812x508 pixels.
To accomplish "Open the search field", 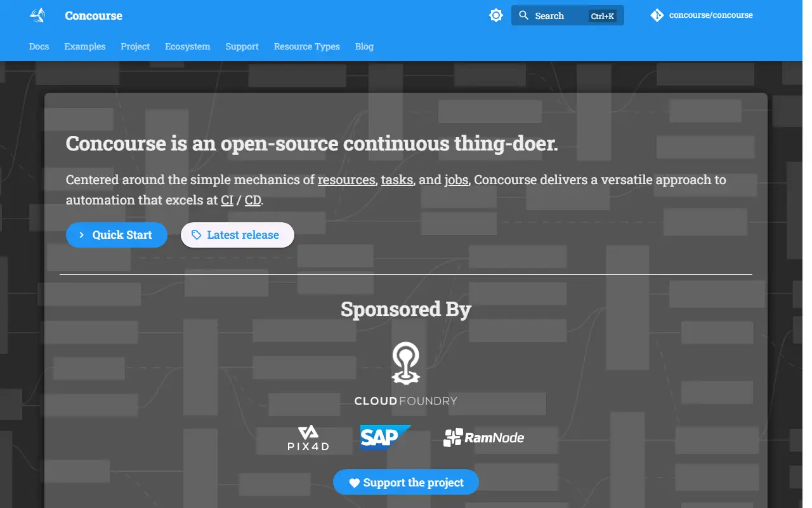I will (567, 15).
